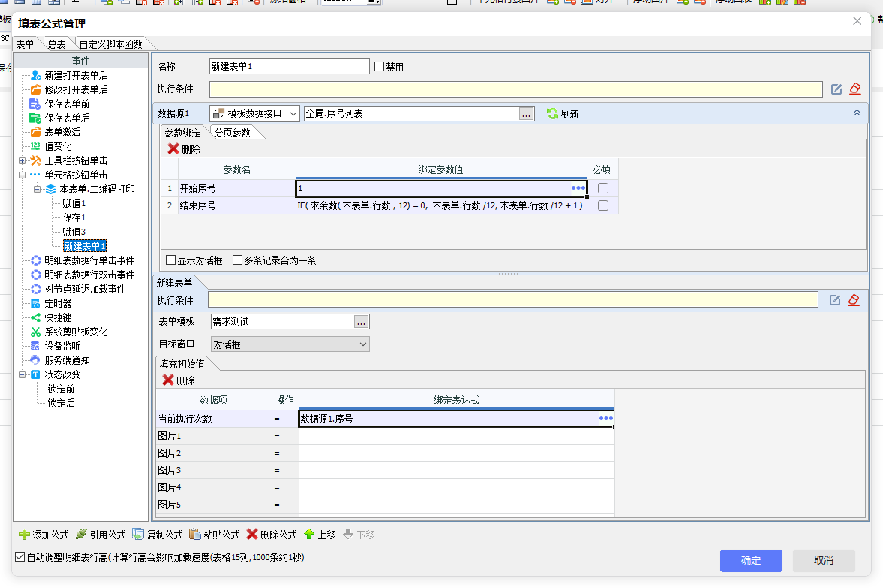
Task: Check 必填 for 开始序号 row
Action: tap(602, 188)
